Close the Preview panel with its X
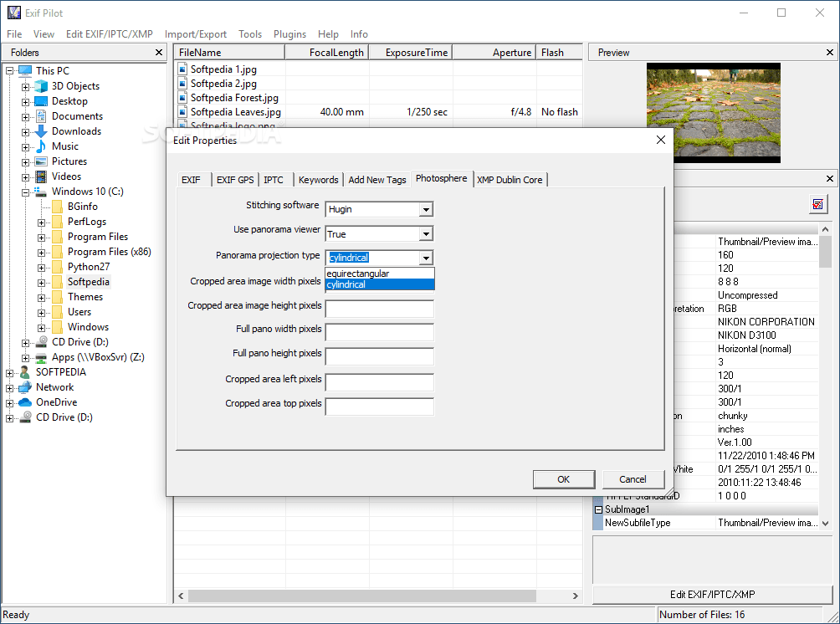 coord(830,53)
